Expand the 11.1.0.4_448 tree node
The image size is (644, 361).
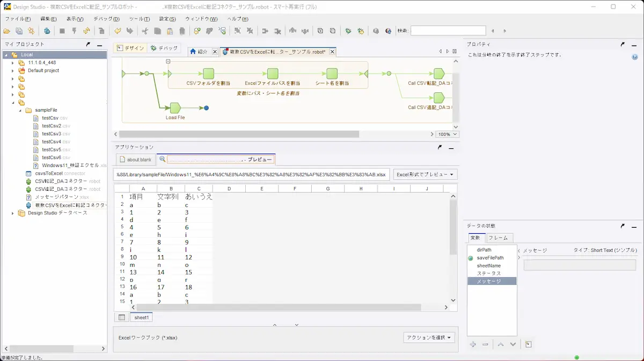tap(13, 62)
